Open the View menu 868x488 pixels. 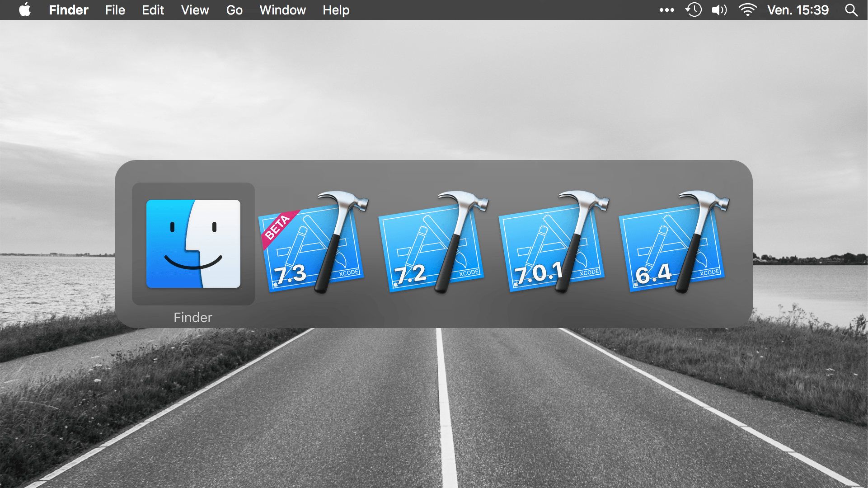[x=195, y=10]
